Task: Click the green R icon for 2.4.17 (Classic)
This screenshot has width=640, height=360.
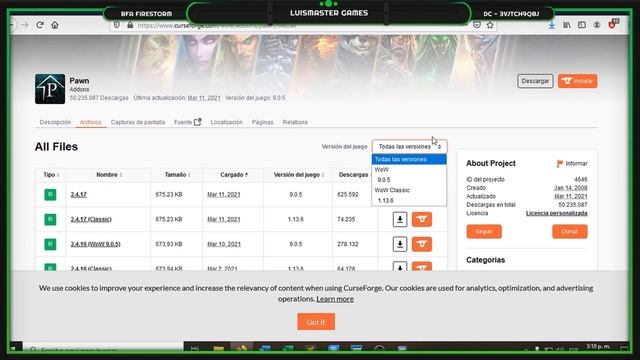Action: pyautogui.click(x=50, y=219)
